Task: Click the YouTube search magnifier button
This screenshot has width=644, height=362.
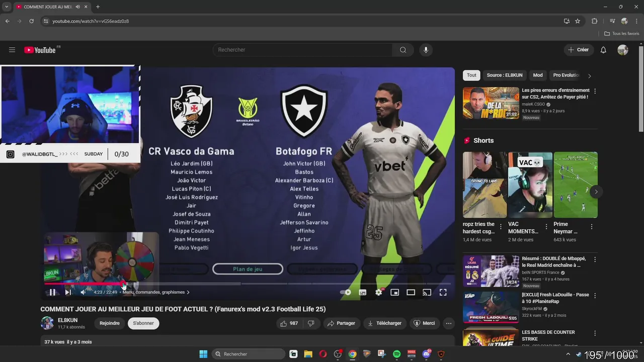Action: (x=403, y=50)
